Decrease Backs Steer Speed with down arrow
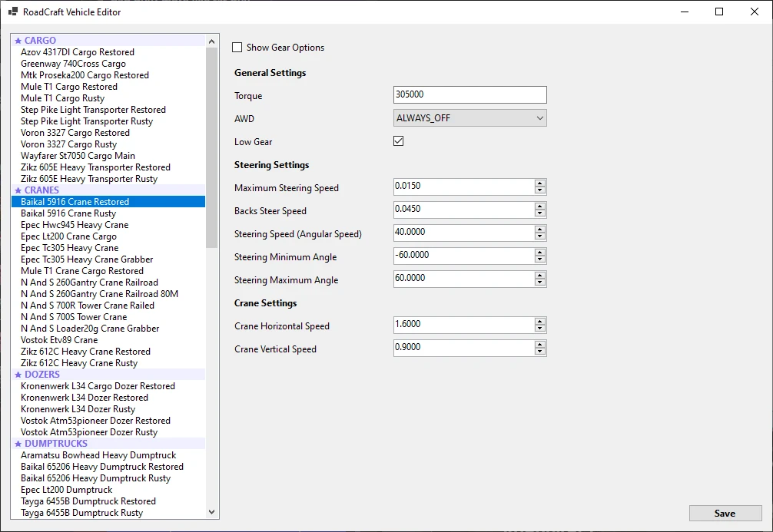This screenshot has width=773, height=532. (x=540, y=213)
